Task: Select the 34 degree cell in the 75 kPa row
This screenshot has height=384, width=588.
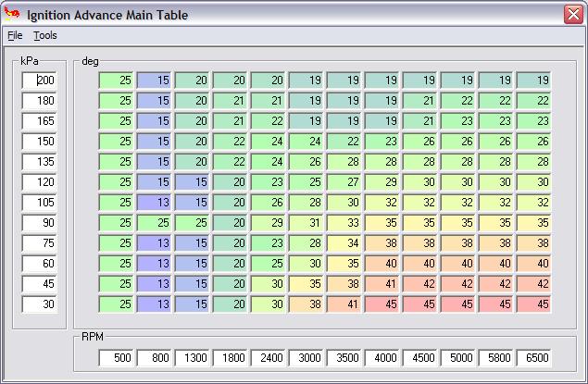Action: 344,243
